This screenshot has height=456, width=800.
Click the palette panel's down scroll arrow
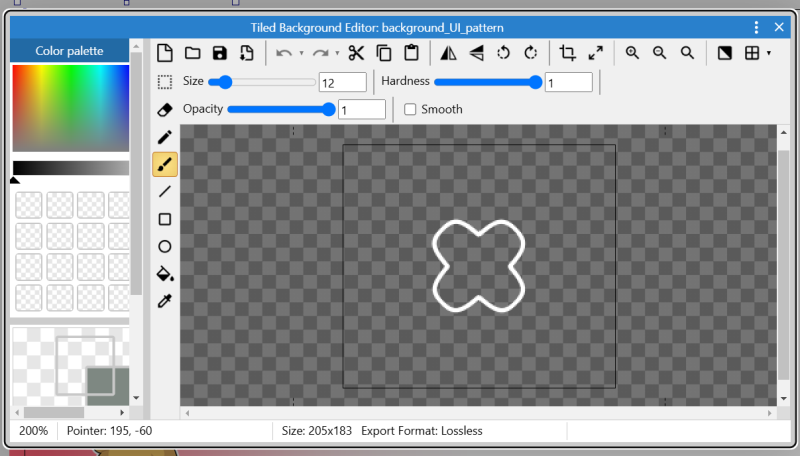tap(136, 398)
